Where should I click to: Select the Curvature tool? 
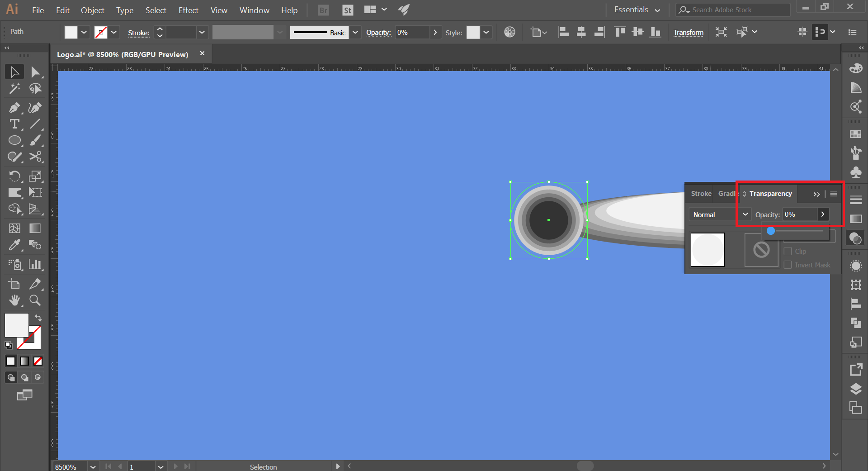[35, 108]
